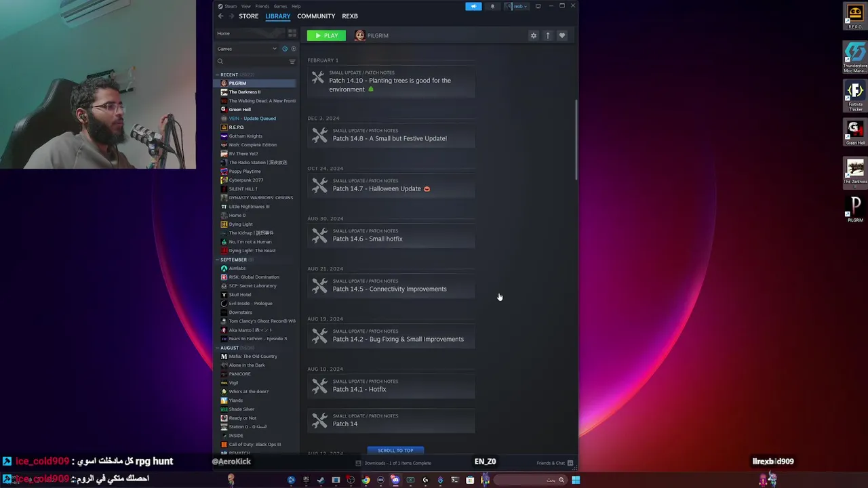The image size is (868, 488).
Task: Click the SCROLL TO TOP button
Action: [395, 450]
